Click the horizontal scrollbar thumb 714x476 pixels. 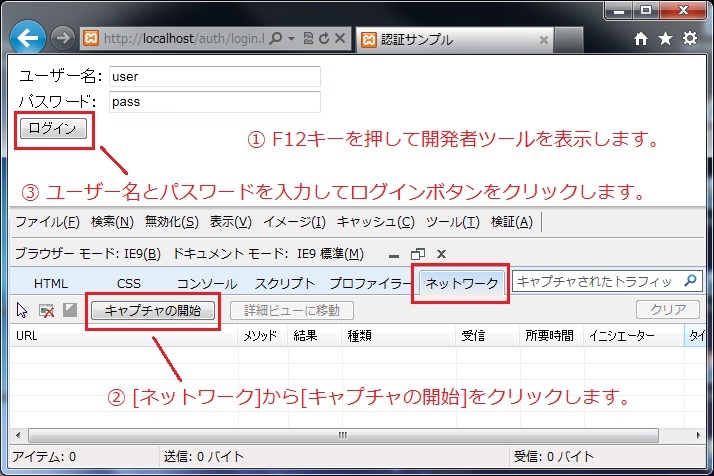tap(343, 435)
